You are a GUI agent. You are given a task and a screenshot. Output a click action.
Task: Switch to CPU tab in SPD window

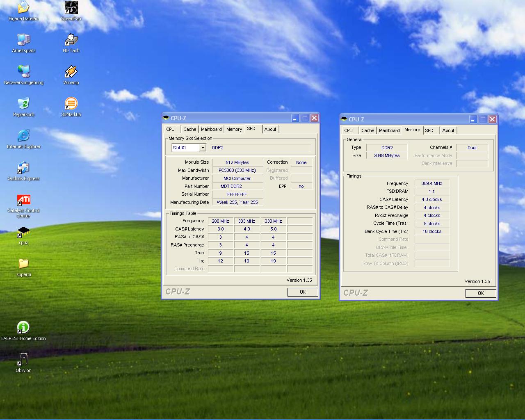point(171,129)
